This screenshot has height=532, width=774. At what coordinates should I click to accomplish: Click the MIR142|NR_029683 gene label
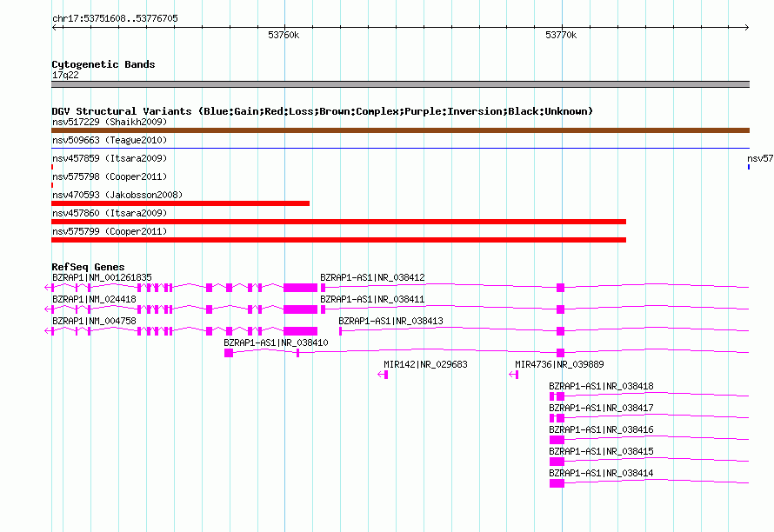pyautogui.click(x=425, y=365)
